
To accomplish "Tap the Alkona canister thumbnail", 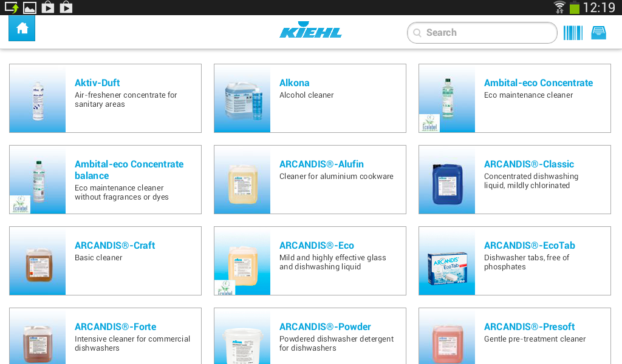I will pyautogui.click(x=243, y=101).
